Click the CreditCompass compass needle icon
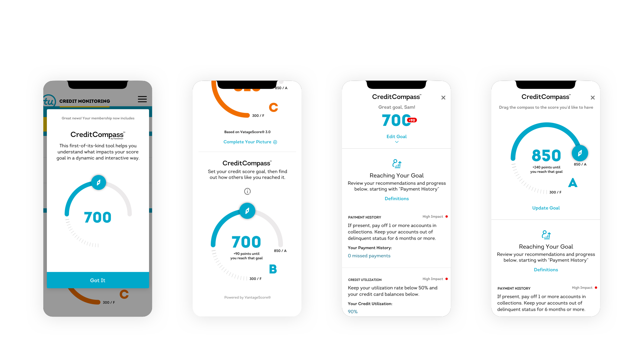Image resolution: width=644 pixels, height=362 pixels. (98, 183)
